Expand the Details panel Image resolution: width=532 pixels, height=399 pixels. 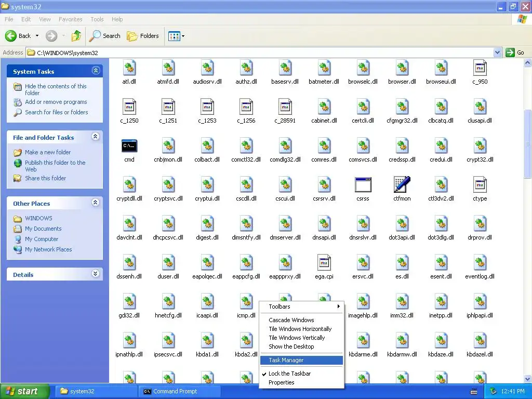click(96, 274)
